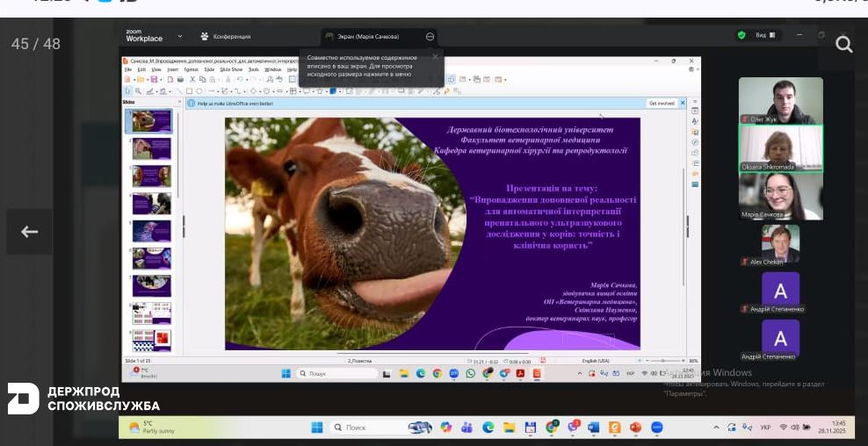Click the Zoom app icon in the bottom taskbar

(x=655, y=428)
